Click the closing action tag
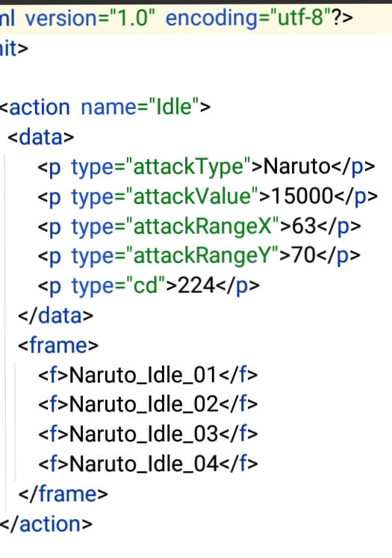This screenshot has width=392, height=558. (x=46, y=524)
